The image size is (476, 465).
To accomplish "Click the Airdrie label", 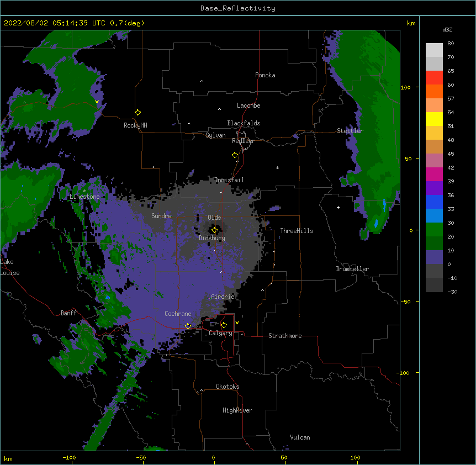I will (x=223, y=297).
